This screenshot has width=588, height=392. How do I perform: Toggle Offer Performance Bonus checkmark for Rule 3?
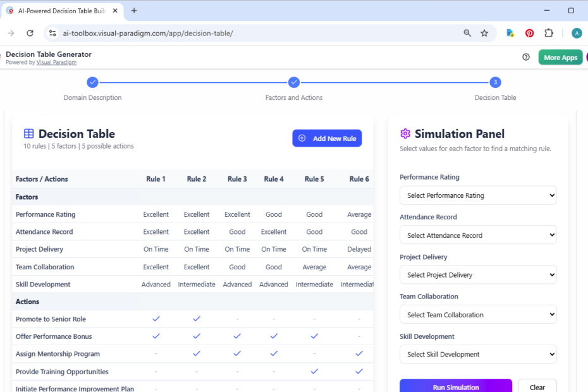click(x=237, y=336)
